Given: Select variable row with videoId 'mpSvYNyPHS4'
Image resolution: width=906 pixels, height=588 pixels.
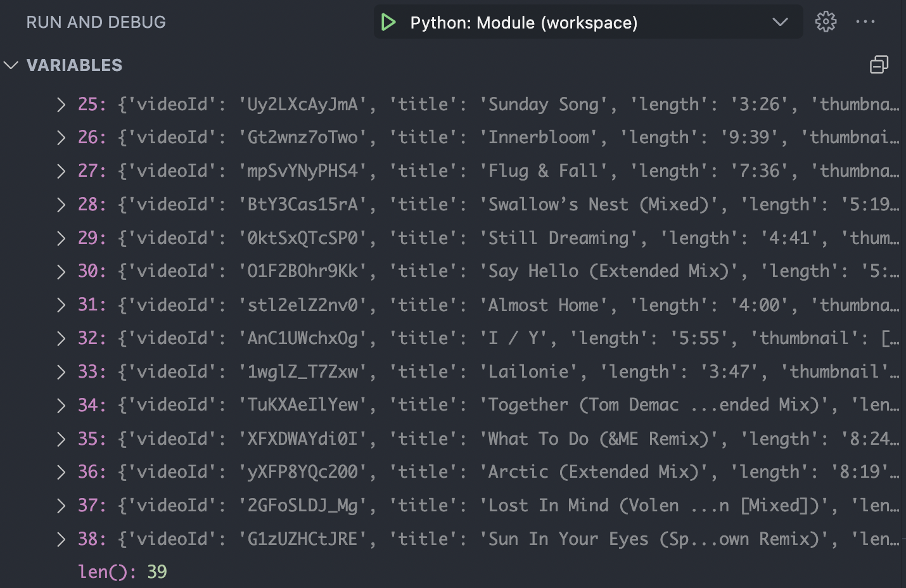Looking at the screenshot, I should point(452,171).
